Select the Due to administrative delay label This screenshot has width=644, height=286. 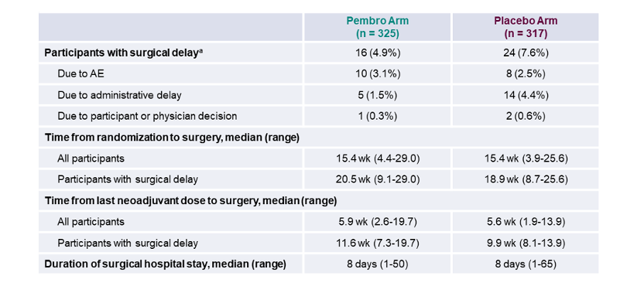tap(119, 95)
